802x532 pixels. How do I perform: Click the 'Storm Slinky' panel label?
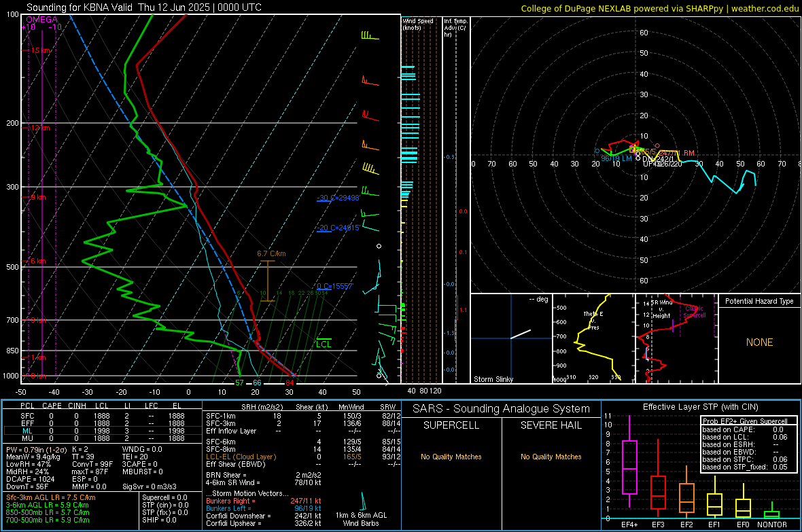[x=493, y=379]
